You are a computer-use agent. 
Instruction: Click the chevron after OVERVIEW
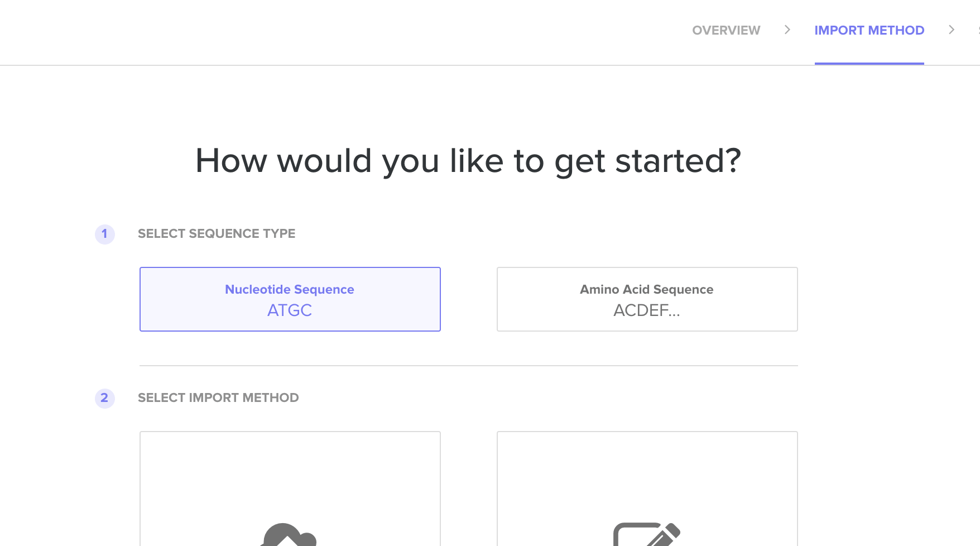(787, 30)
